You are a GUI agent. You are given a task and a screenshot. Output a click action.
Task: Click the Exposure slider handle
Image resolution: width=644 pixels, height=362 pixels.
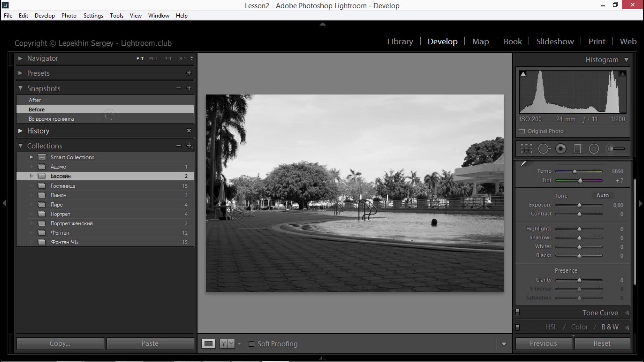(579, 205)
